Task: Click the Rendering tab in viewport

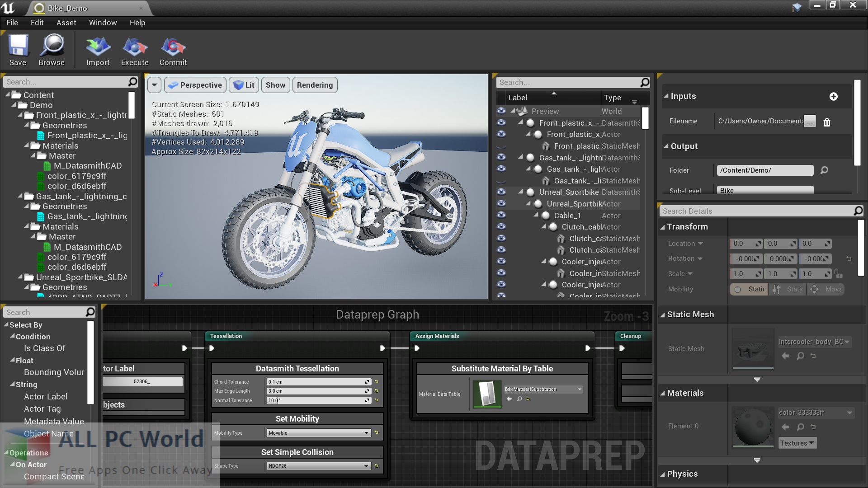Action: [x=315, y=84]
